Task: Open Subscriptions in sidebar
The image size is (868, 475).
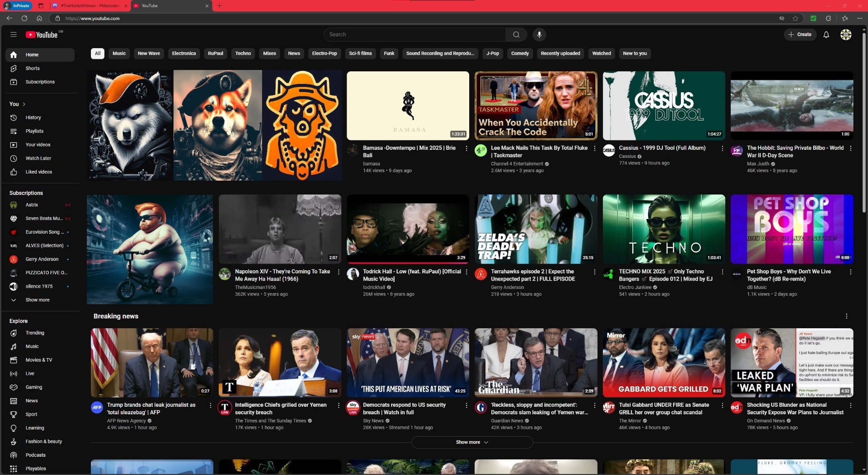Action: (x=40, y=82)
